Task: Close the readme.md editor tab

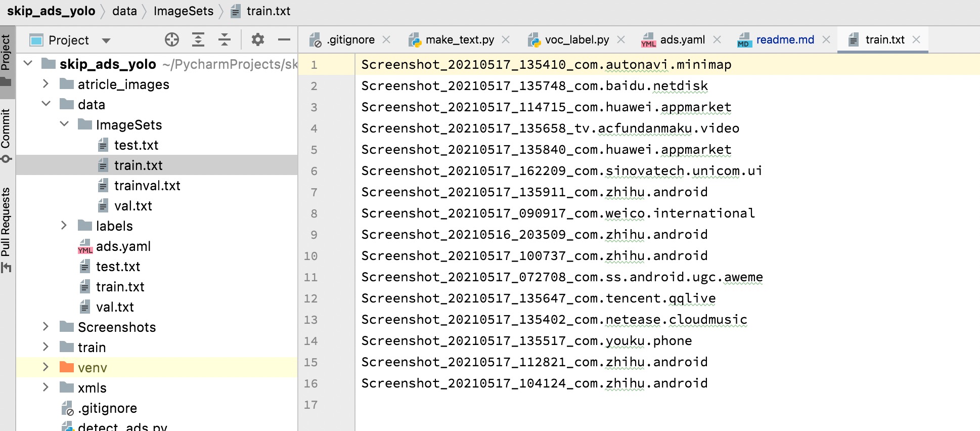Action: (x=826, y=39)
